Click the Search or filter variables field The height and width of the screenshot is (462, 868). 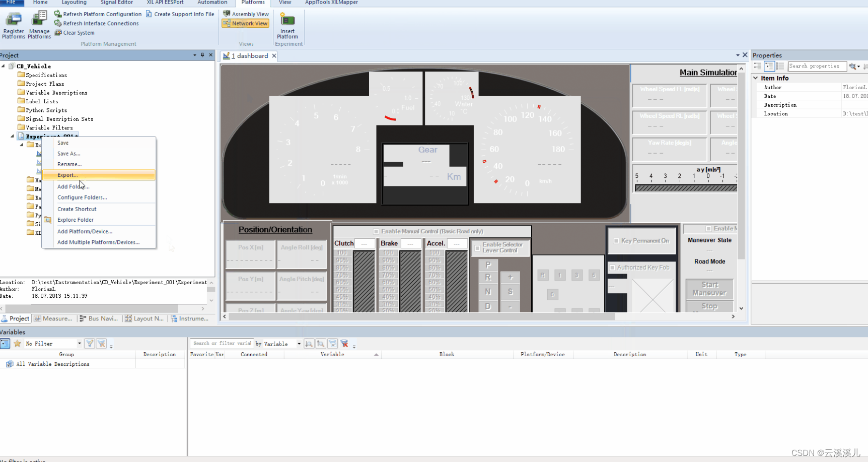(x=222, y=344)
